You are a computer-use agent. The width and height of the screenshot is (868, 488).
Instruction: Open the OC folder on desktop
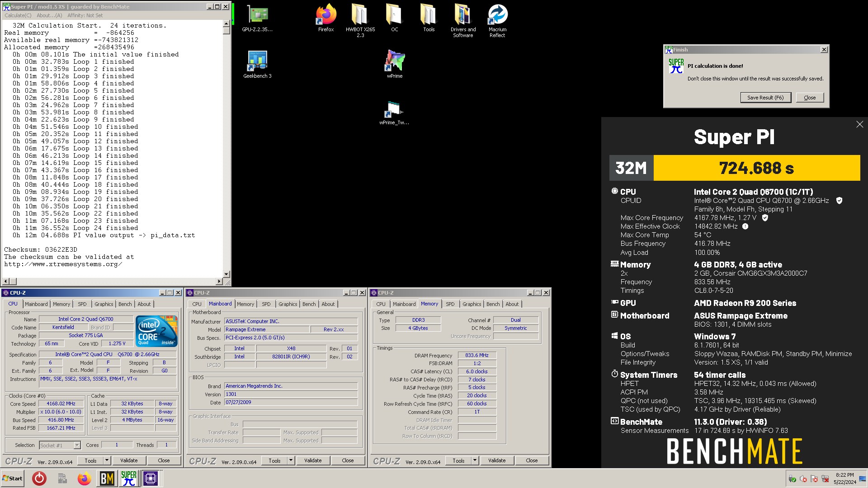pyautogui.click(x=394, y=19)
